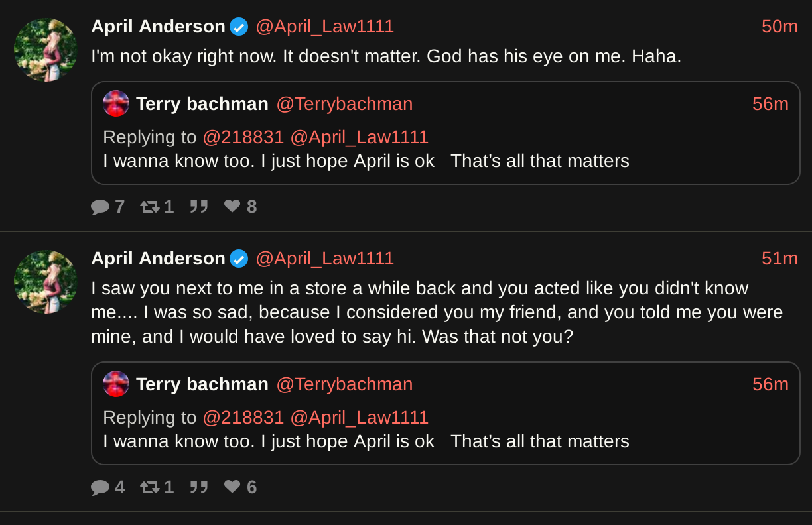Open @April_Law1111 mention in second quoted tweet
812x525 pixels.
359,418
